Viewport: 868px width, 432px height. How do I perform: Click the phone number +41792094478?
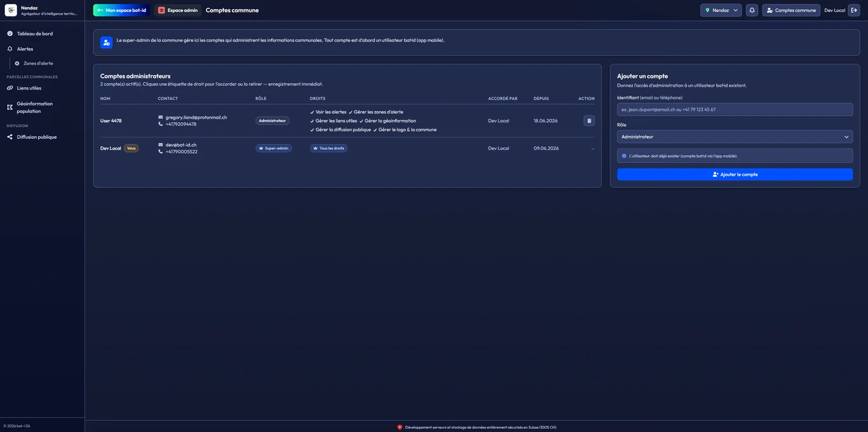(x=181, y=124)
